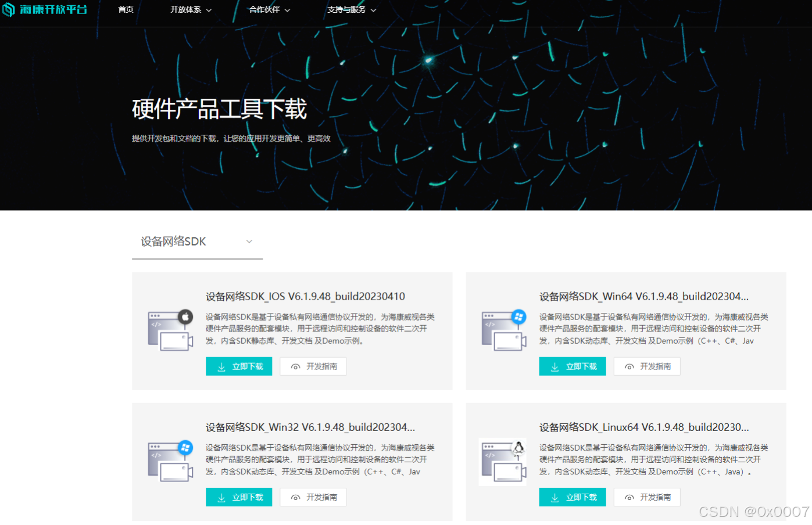Image resolution: width=812 pixels, height=525 pixels.
Task: Click the chevron beside 设备网络SDK selector
Action: pos(249,242)
